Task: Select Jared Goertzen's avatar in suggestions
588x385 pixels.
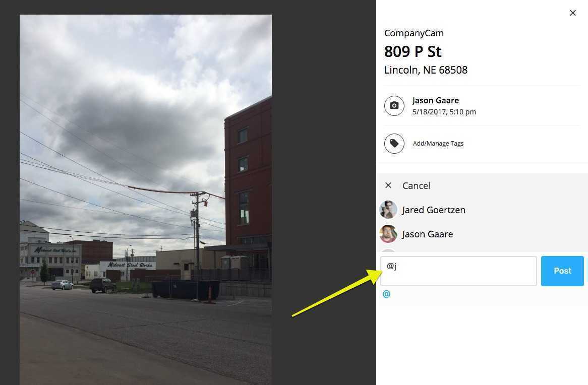Action: click(x=388, y=210)
